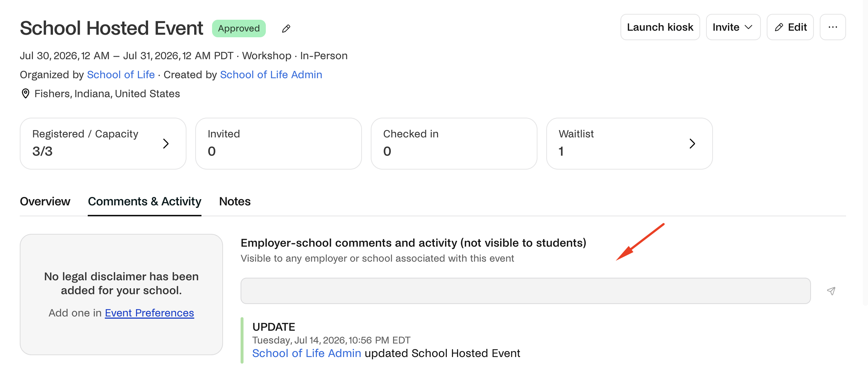
Task: Click the event date and time line
Action: (x=184, y=56)
